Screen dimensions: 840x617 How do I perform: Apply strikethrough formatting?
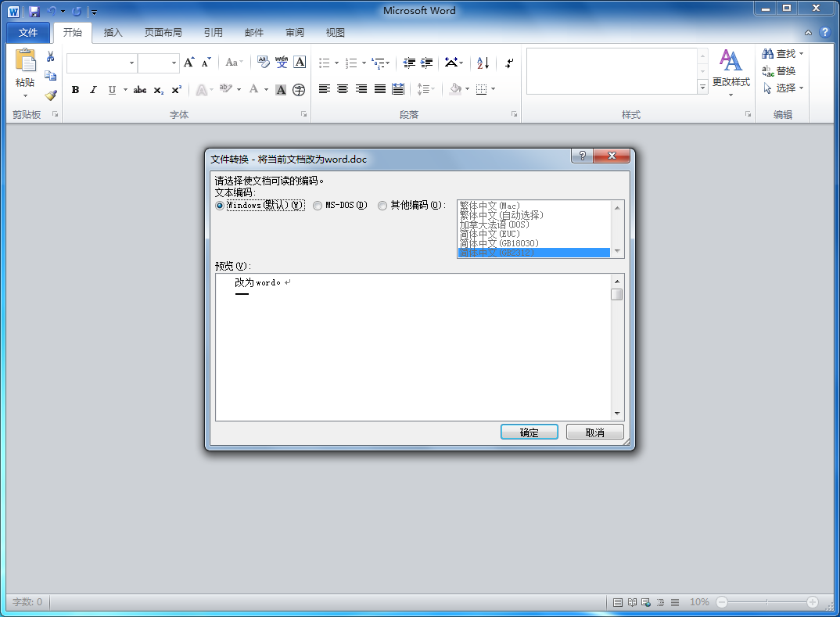click(x=140, y=89)
